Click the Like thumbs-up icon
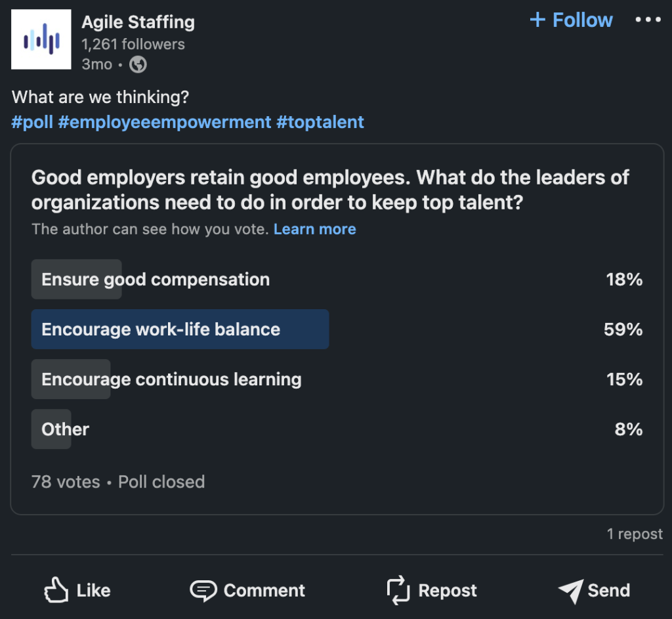 tap(57, 590)
